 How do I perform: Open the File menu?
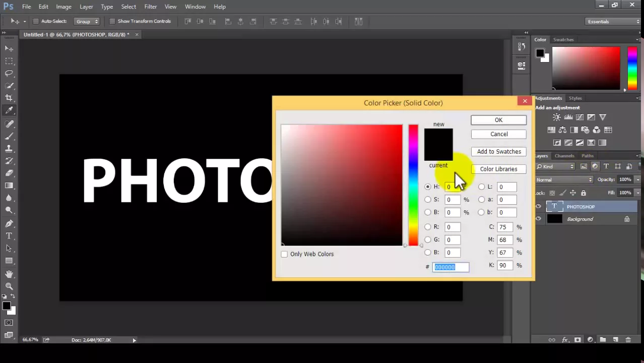26,7
